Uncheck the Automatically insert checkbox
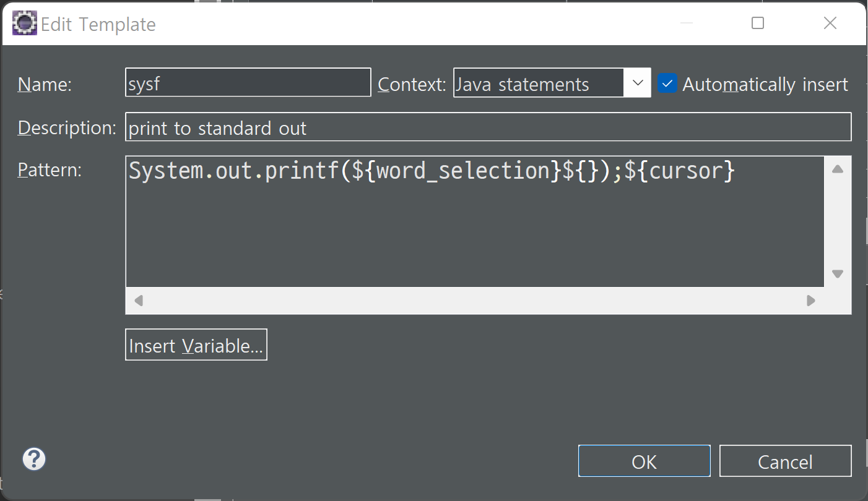Viewport: 868px width, 501px height. coord(667,83)
